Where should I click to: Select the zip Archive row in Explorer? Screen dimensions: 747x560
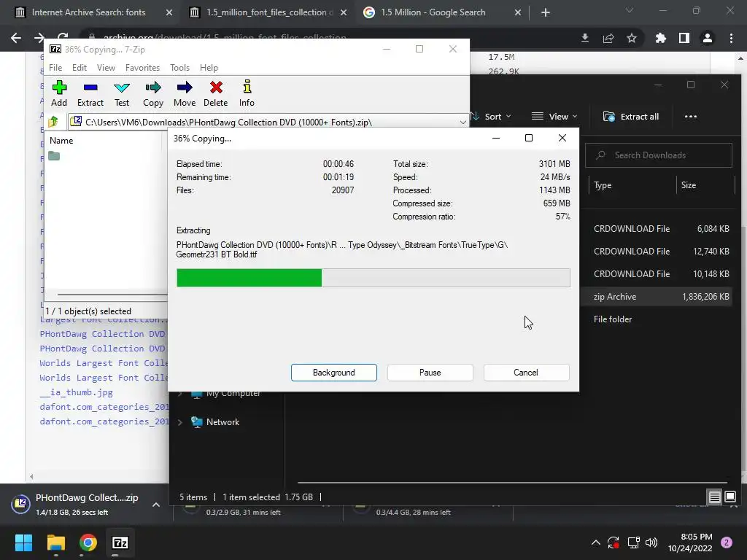click(x=657, y=296)
